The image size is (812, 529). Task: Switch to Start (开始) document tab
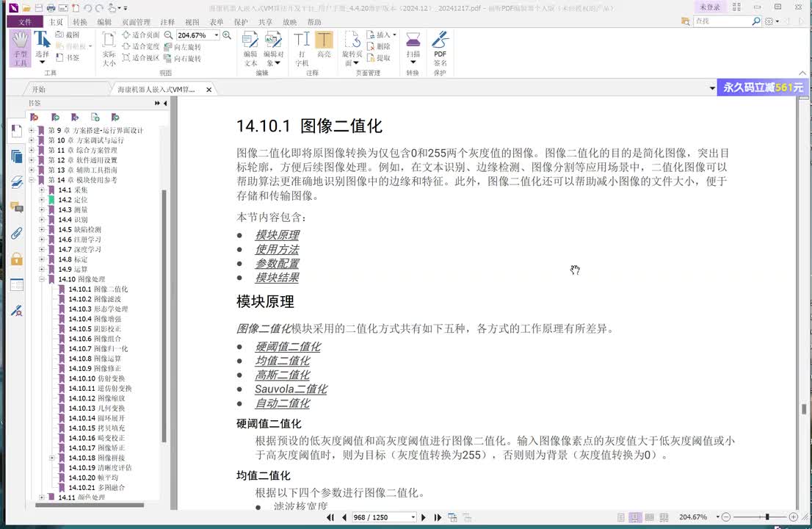(39, 90)
